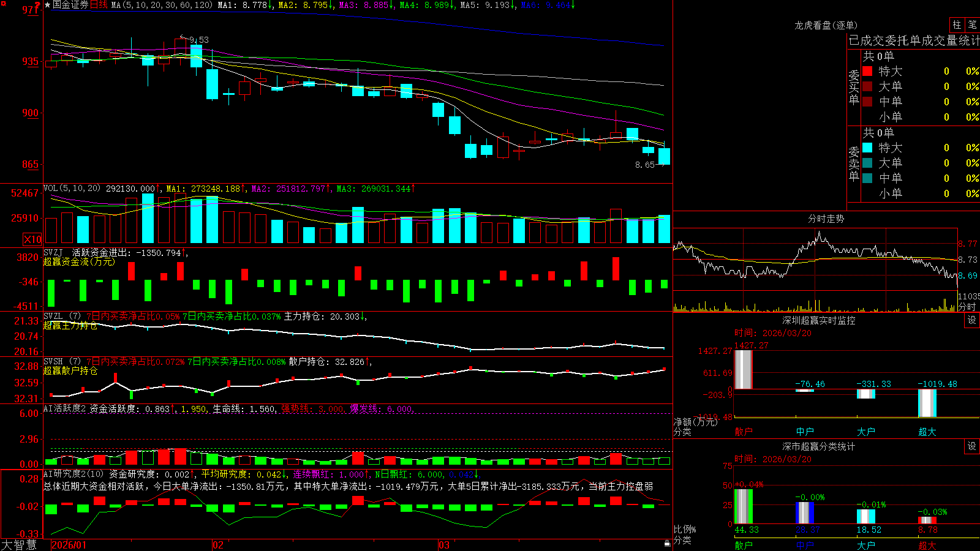
Task: Click the VOL(5,10,20) indicator label
Action: click(72, 189)
